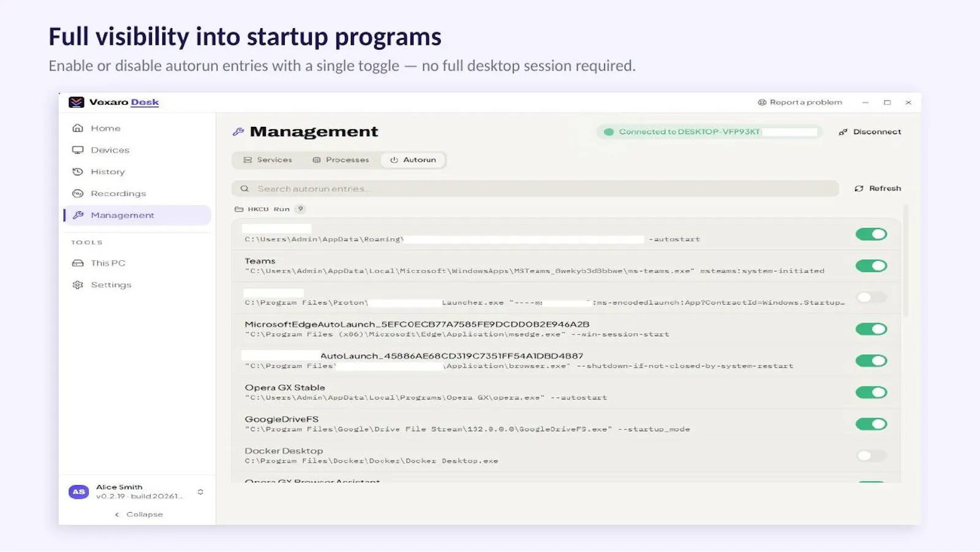Screen dimensions: 980x552
Task: Disable the Teams autorun entry
Action: click(x=871, y=266)
